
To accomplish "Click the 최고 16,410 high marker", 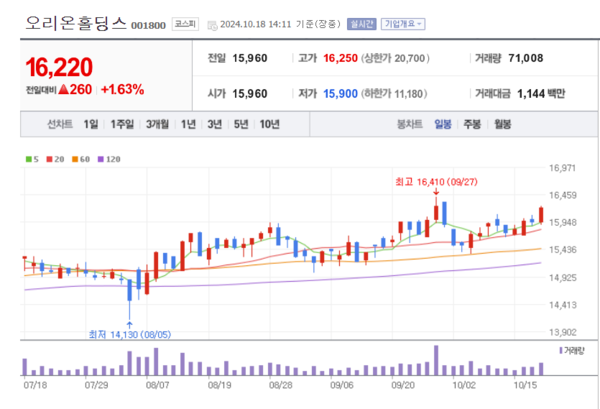I will point(436,183).
